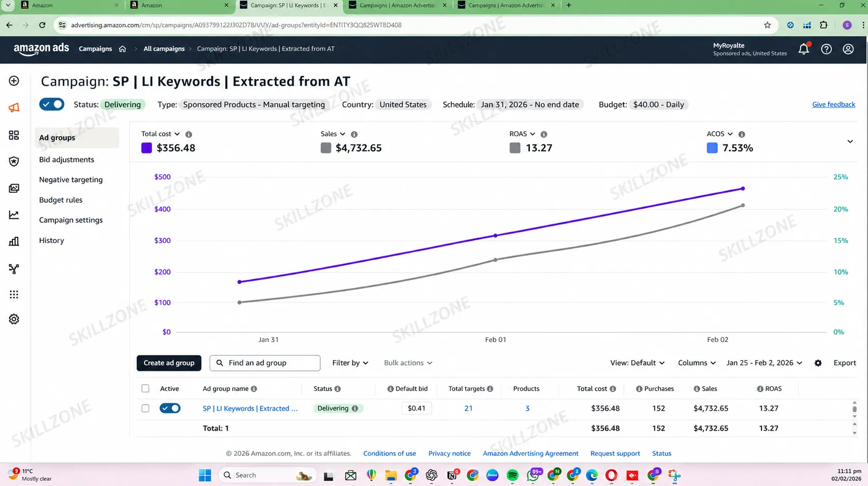The image size is (868, 486).
Task: Open table settings gear next to Export
Action: coord(818,363)
